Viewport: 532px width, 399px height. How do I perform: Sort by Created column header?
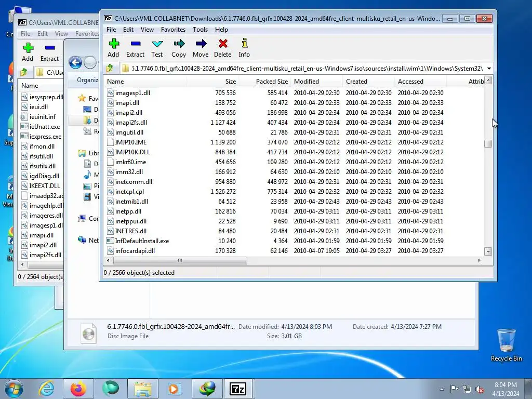[x=368, y=82]
